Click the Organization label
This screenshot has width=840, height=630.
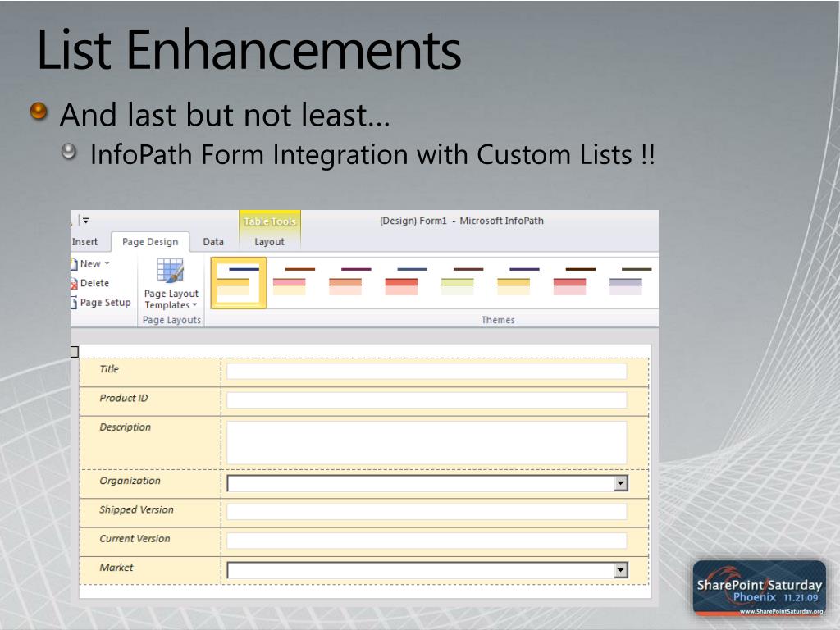[130, 481]
